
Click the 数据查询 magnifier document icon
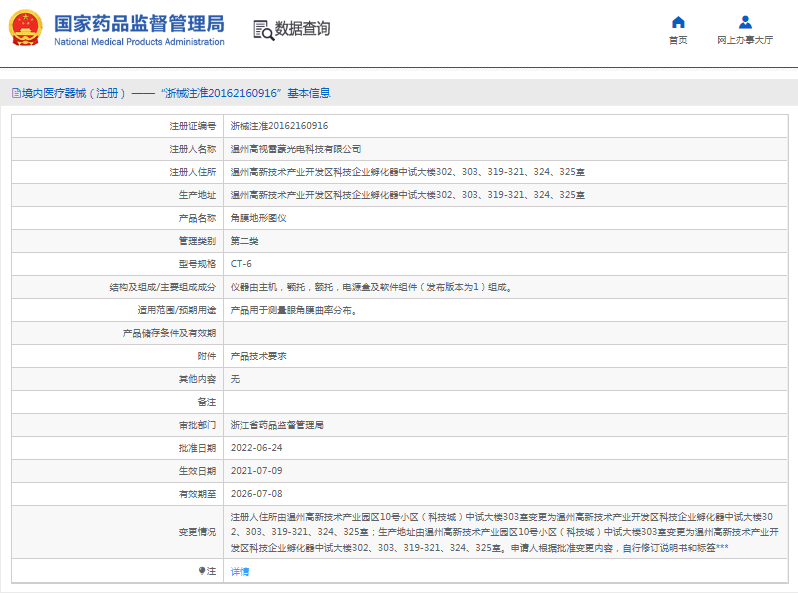(x=263, y=29)
